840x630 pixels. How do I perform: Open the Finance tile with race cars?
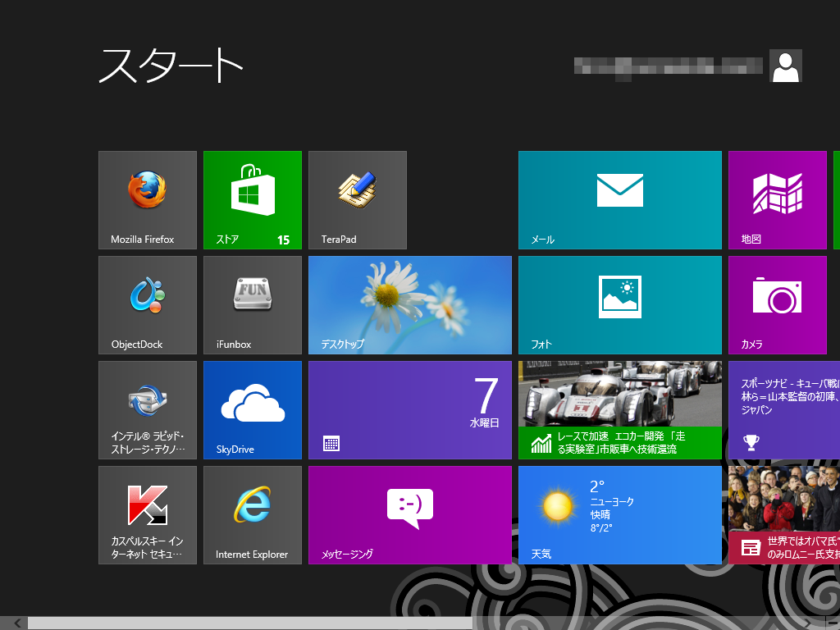620,410
